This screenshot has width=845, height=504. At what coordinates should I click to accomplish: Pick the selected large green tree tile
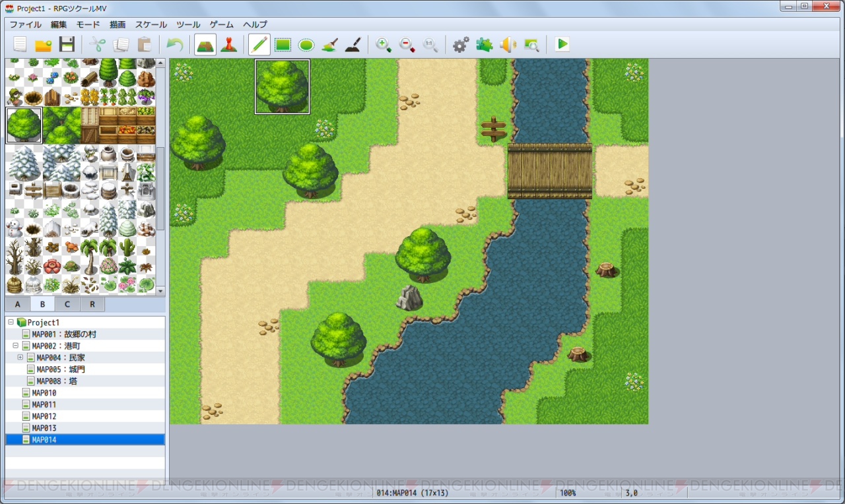pos(24,125)
